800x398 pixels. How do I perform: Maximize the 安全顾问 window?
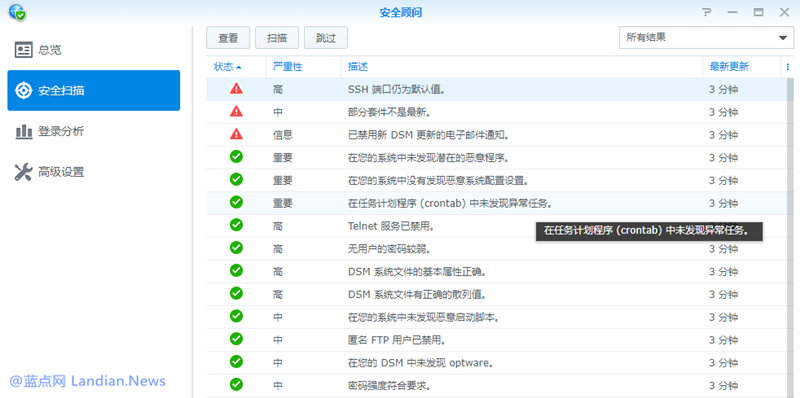(x=759, y=12)
